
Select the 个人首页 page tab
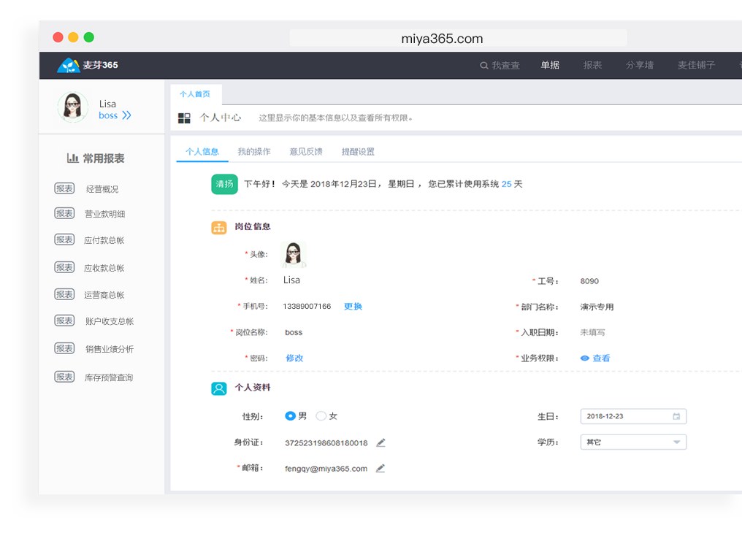[195, 94]
